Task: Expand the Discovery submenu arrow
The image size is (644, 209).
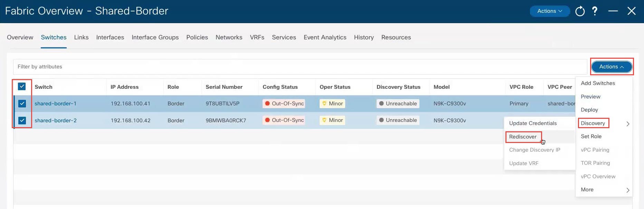Action: tap(628, 124)
